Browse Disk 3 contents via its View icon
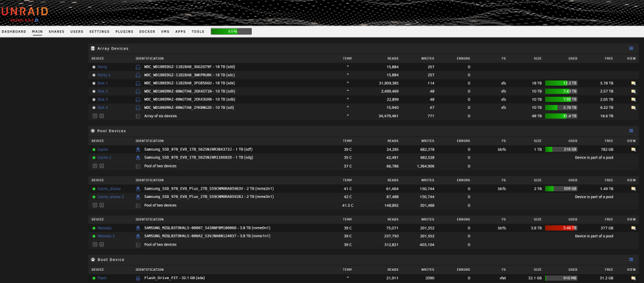This screenshot has height=283, width=644. tap(633, 99)
